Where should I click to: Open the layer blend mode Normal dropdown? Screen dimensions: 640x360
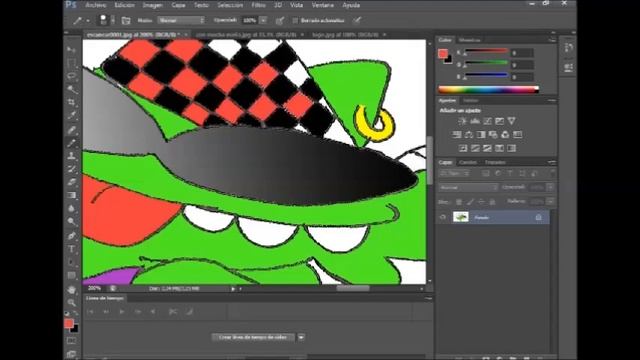point(468,187)
